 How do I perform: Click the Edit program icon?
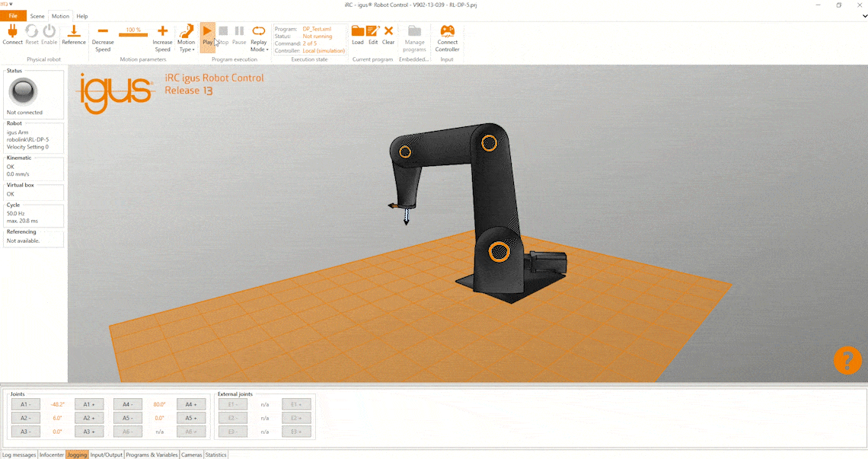(x=373, y=34)
